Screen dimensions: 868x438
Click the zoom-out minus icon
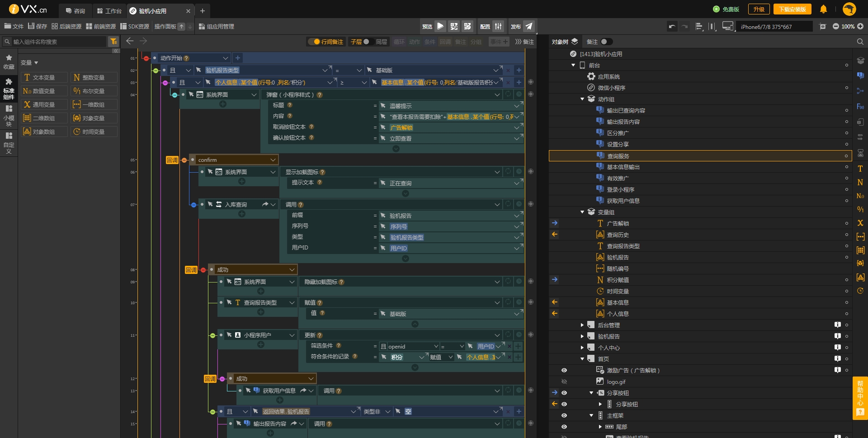tap(836, 27)
